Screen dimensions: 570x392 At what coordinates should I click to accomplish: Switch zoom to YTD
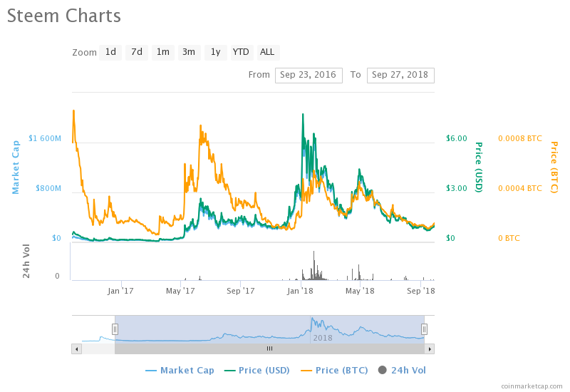[242, 52]
